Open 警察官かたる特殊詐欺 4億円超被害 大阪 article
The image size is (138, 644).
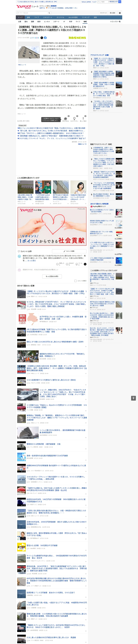(x=44, y=444)
